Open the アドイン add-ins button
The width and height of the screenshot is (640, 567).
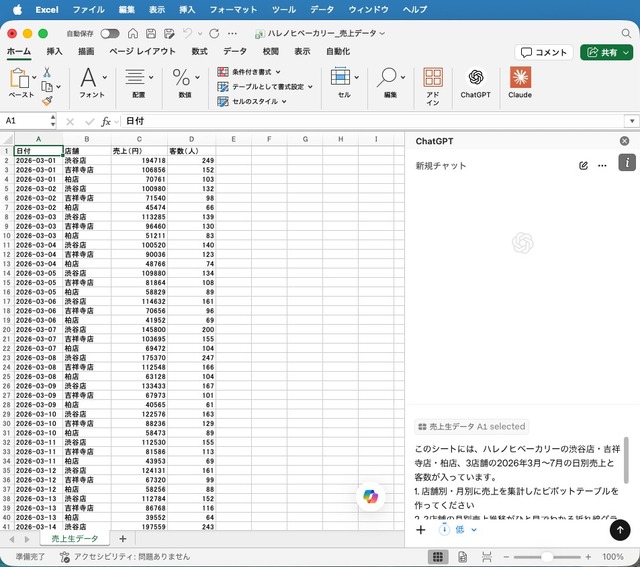pyautogui.click(x=433, y=86)
